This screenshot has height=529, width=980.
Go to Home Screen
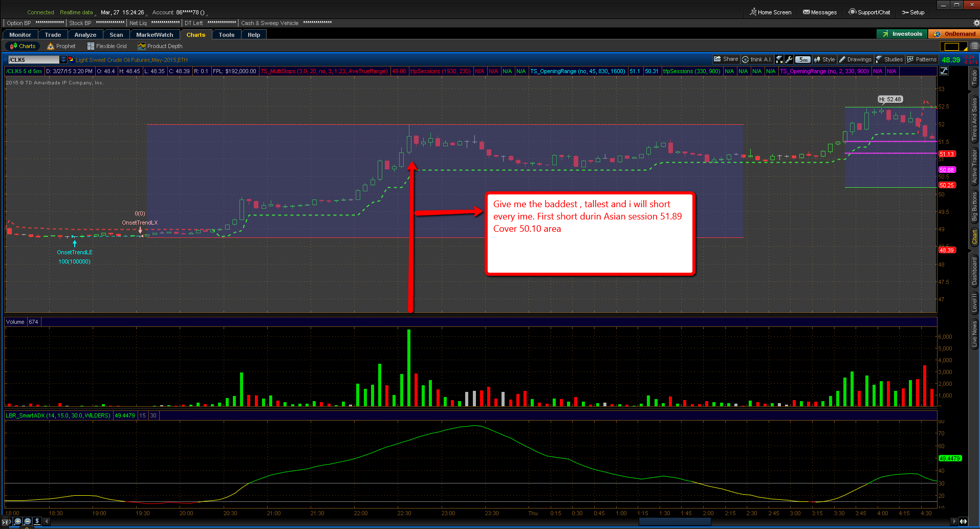click(771, 12)
